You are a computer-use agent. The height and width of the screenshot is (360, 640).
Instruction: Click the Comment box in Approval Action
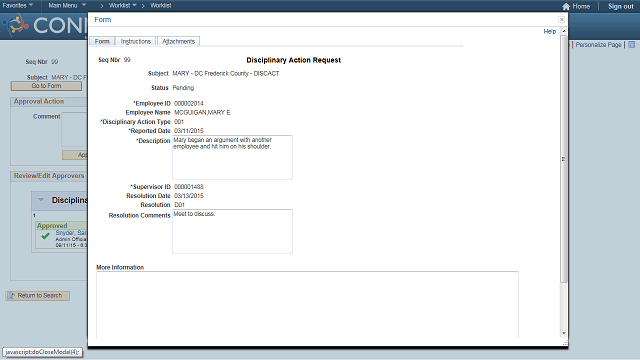tap(74, 129)
